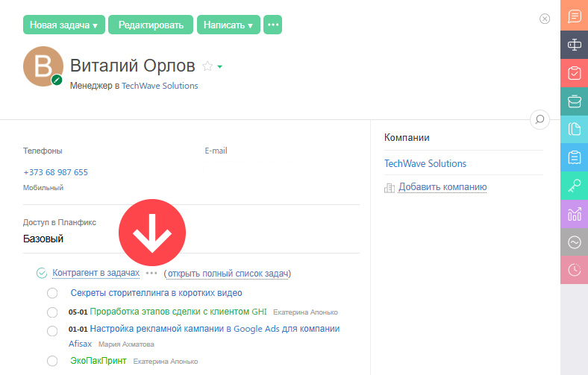Edit avatar via green pencil badge

click(57, 80)
